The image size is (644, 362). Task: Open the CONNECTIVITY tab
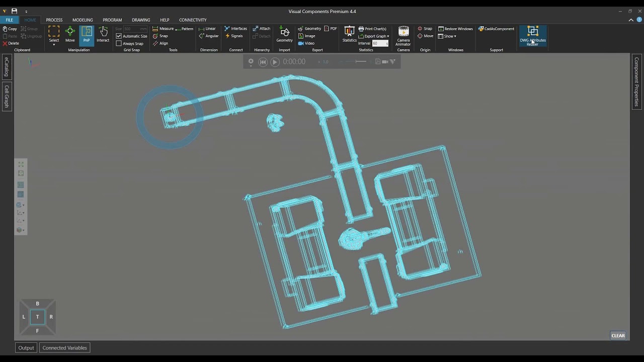193,20
